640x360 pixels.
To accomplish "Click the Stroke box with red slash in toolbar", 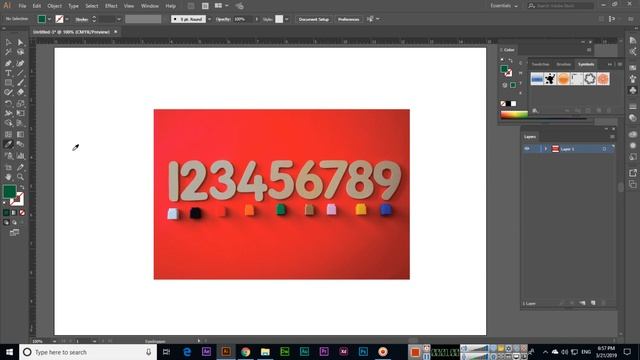I will pos(18,200).
